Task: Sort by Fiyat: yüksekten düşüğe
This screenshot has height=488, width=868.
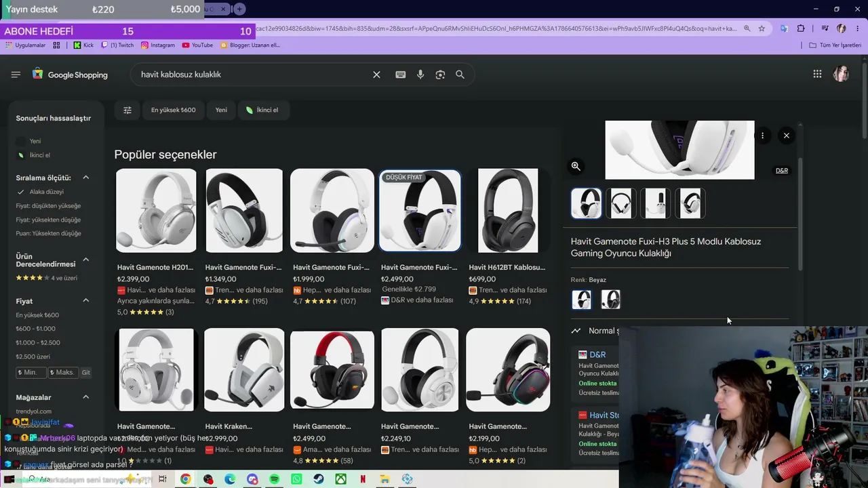Action: coord(48,220)
